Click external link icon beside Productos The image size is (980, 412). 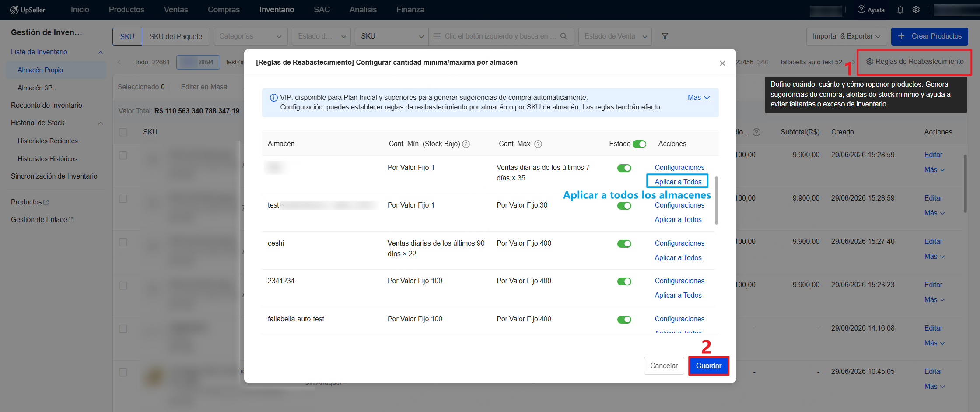[46, 202]
